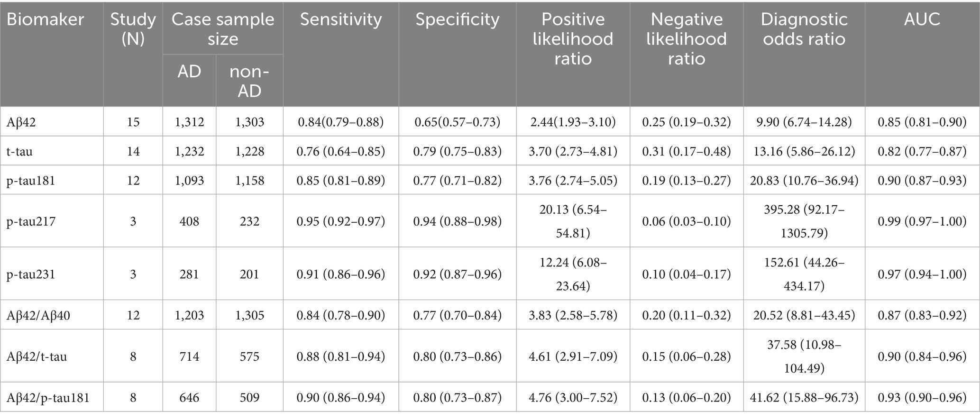Select specificity value 0.65(0.57–0.73)

(x=458, y=122)
